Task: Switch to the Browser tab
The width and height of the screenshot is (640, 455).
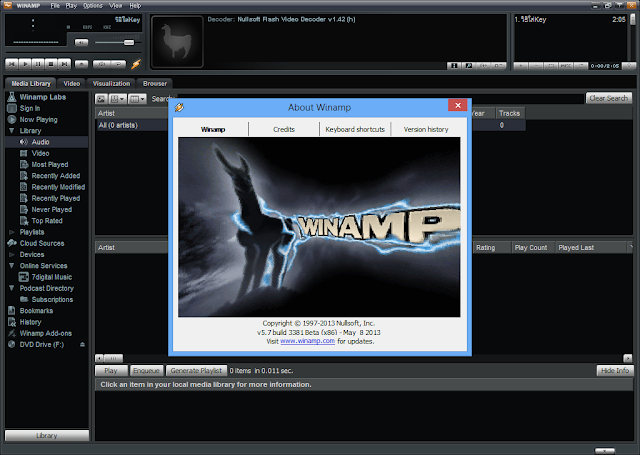Action: pos(155,83)
